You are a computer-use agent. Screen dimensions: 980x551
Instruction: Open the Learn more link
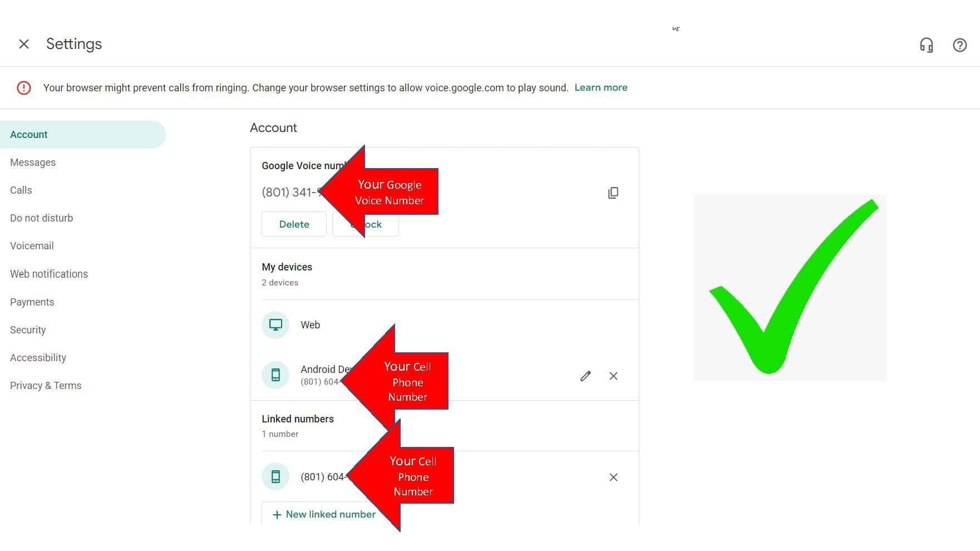click(600, 87)
